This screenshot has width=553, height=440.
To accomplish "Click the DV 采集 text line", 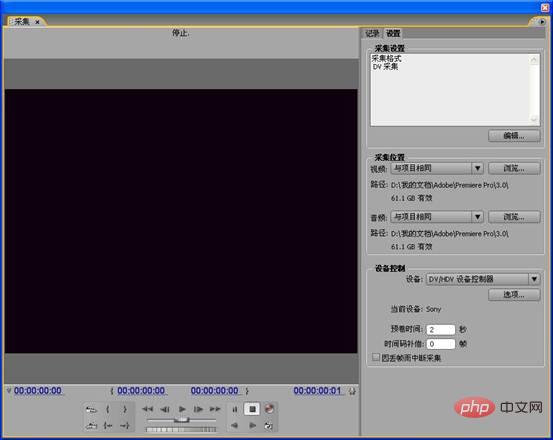I will point(385,67).
